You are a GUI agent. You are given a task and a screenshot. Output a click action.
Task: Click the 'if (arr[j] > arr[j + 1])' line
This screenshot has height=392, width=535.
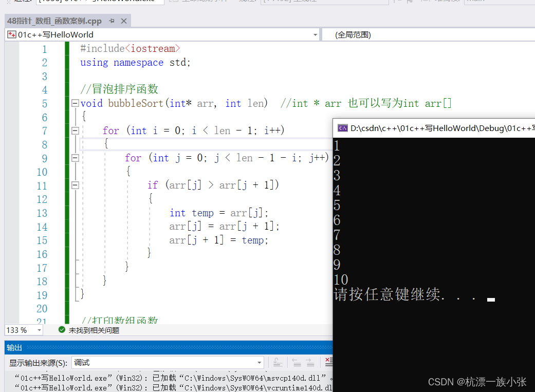pos(213,185)
